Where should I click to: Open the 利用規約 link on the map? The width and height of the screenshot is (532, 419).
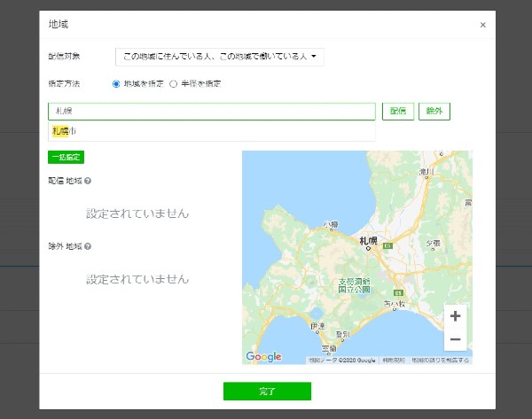pyautogui.click(x=394, y=361)
